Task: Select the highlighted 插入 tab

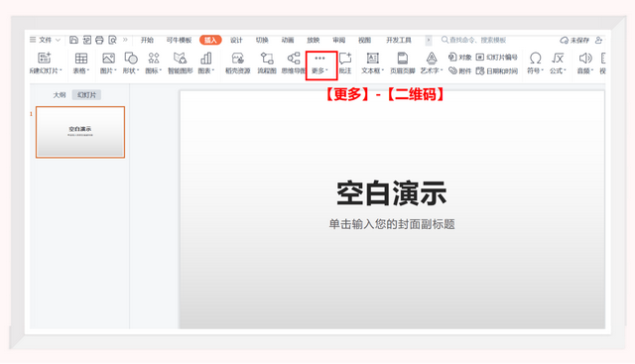Action: click(210, 40)
